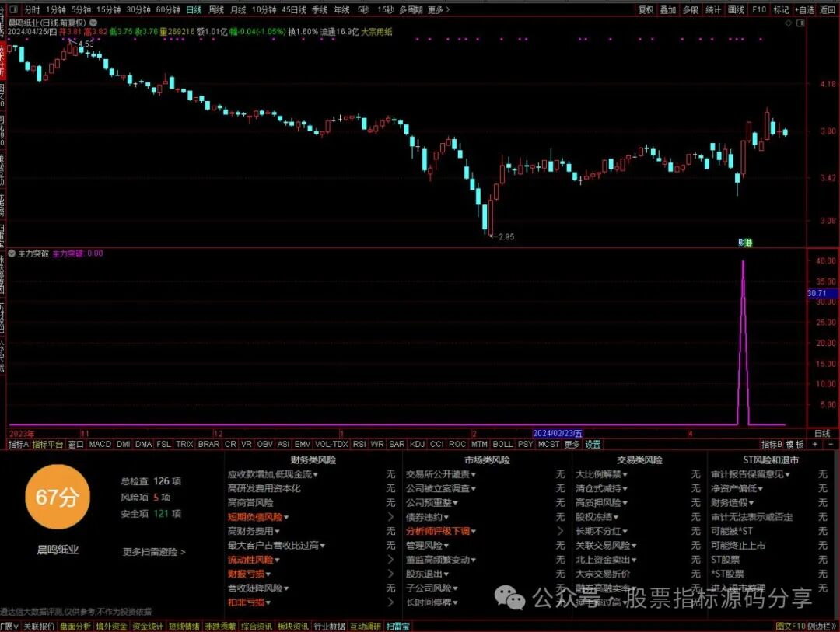Click 设置 on the indicator bar

[x=593, y=444]
